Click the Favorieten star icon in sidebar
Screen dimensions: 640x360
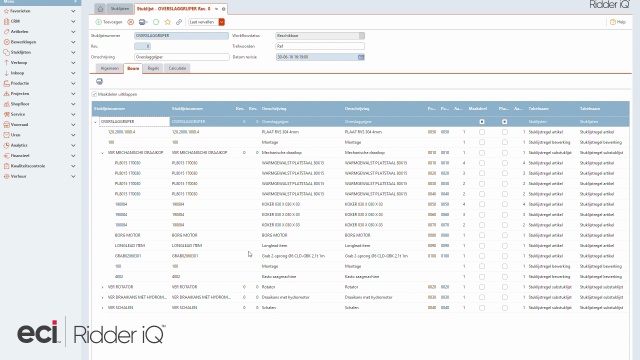pyautogui.click(x=6, y=11)
